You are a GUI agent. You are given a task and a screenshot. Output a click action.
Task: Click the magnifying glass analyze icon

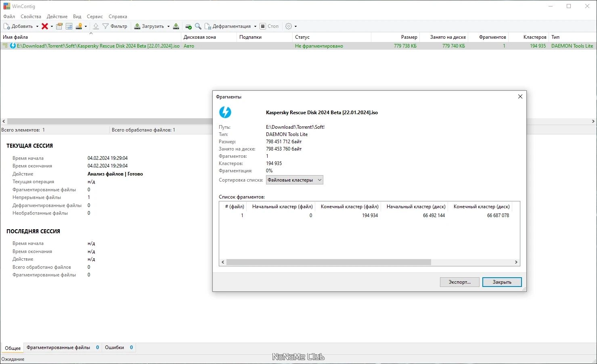198,26
